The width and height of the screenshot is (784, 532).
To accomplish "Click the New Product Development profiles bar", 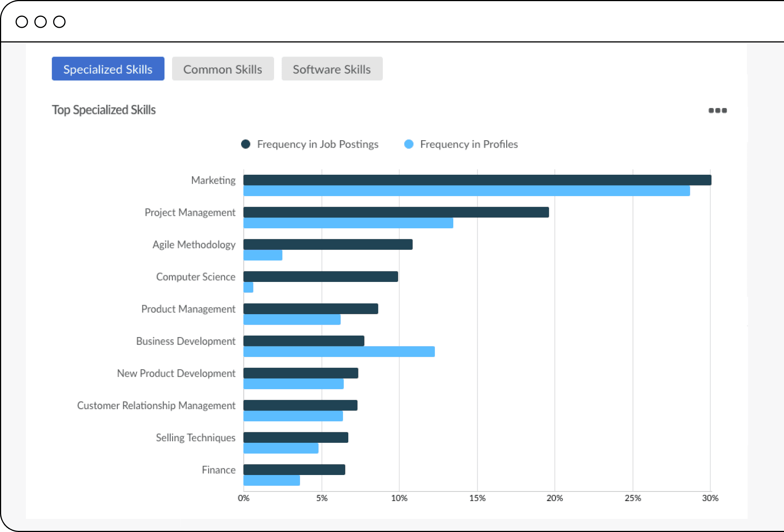I will click(294, 384).
